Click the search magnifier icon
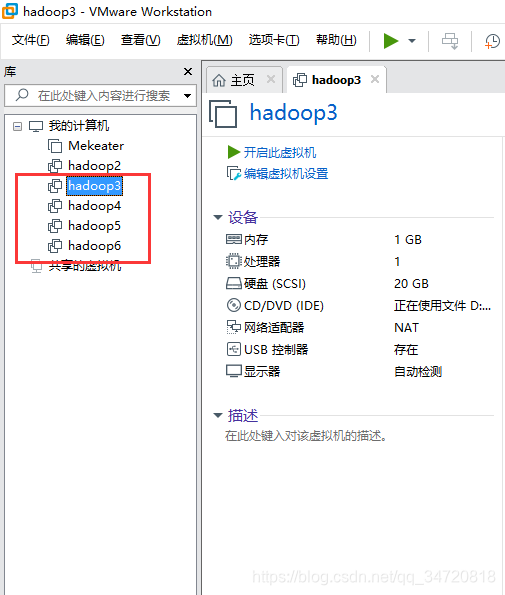The image size is (505, 595). point(22,95)
